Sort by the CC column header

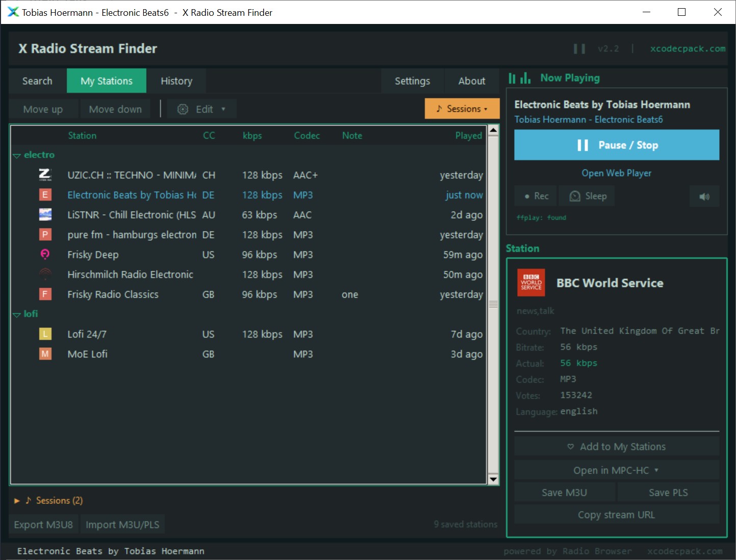209,136
